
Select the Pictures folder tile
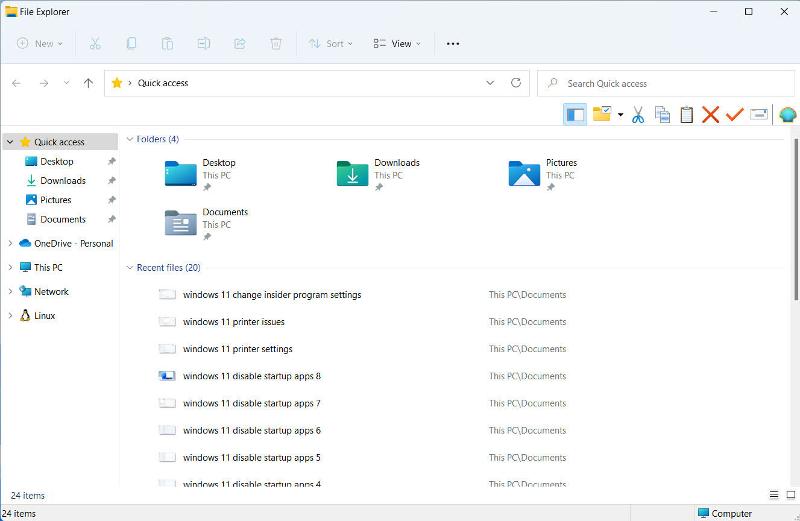[543, 173]
